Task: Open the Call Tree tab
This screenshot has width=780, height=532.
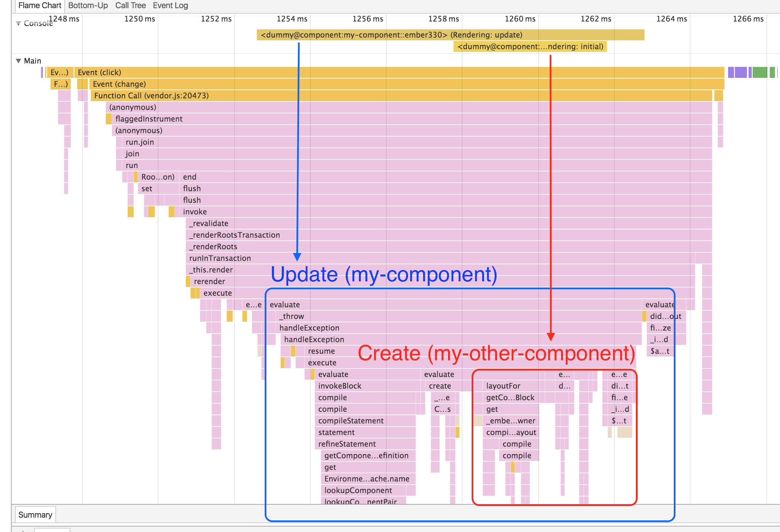Action: coord(130,5)
